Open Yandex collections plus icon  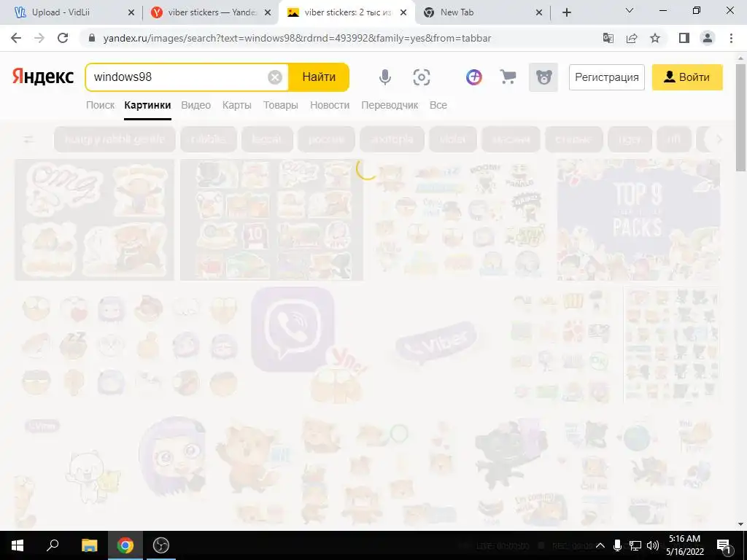474,77
